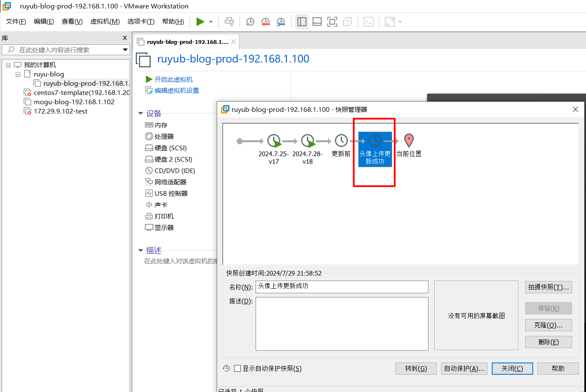The height and width of the screenshot is (392, 586).
Task: Open the power options dropdown arrow
Action: (x=211, y=22)
